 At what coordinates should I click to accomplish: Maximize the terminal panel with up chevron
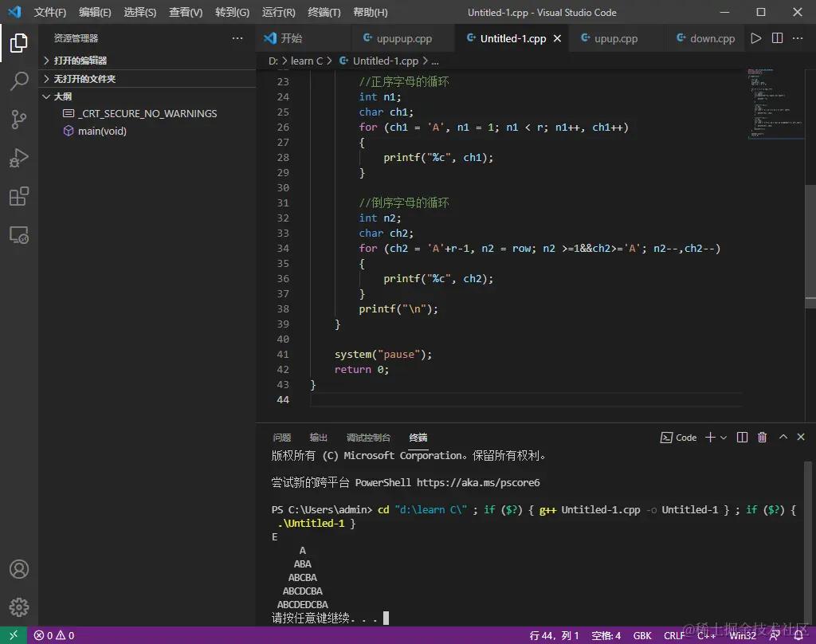(x=783, y=438)
